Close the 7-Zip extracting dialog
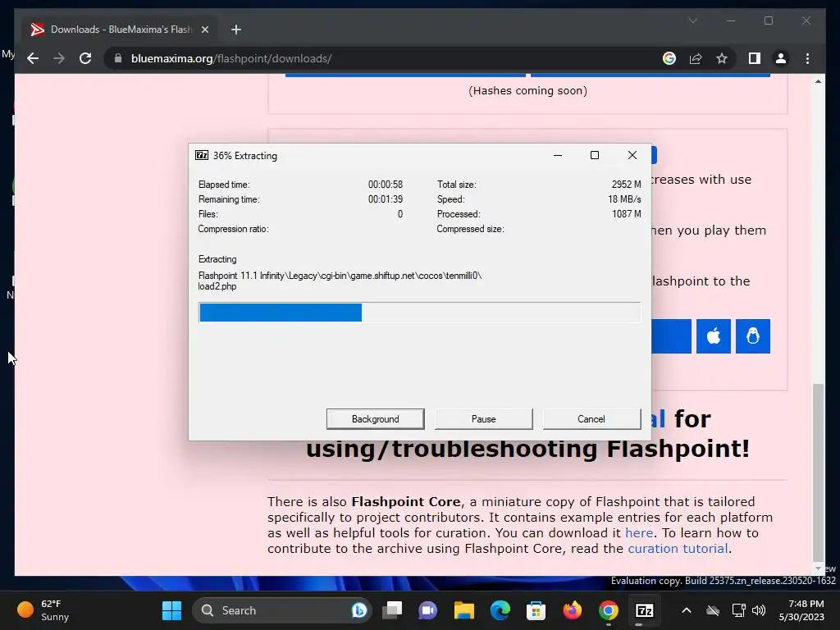Screen dimensions: 840x630 coord(632,155)
